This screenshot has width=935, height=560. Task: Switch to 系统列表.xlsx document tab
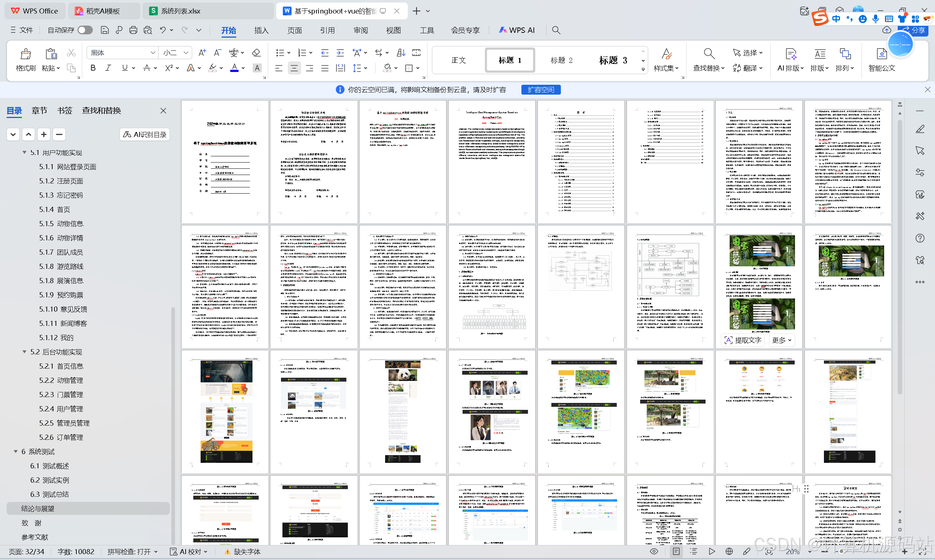click(208, 11)
